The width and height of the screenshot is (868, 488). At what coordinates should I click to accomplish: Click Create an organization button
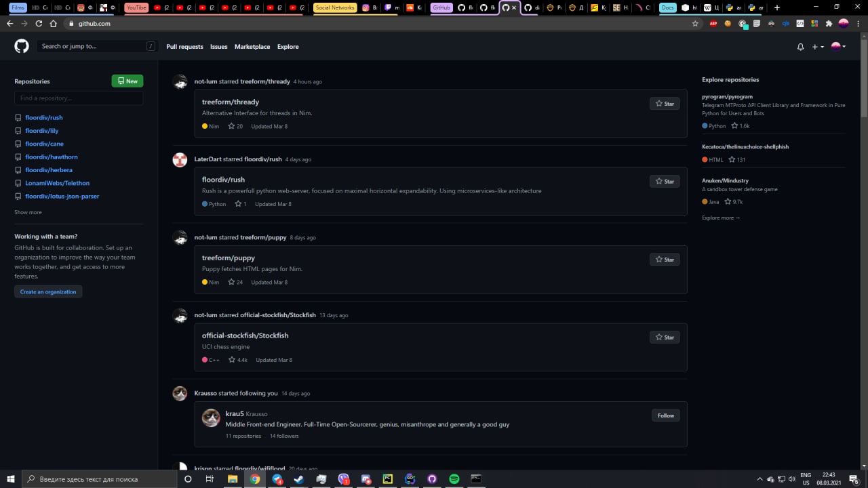click(48, 291)
